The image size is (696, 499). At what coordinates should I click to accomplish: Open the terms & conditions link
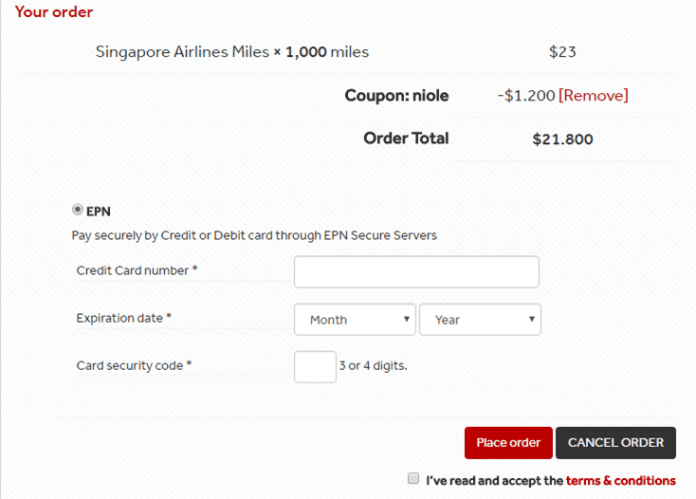[620, 481]
